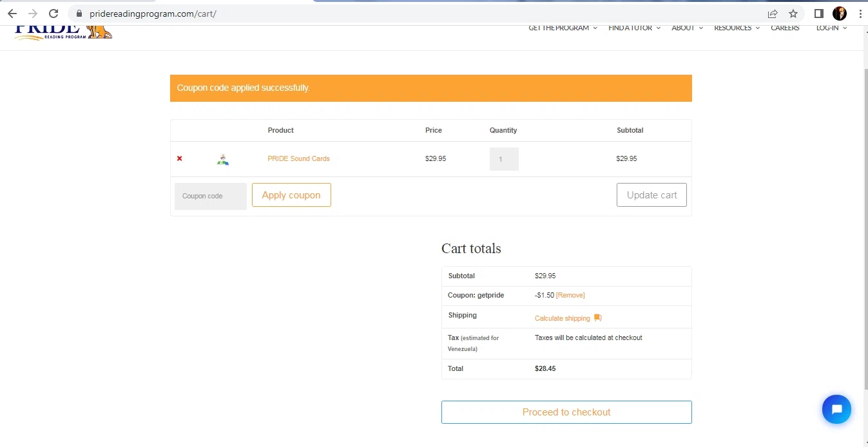Click the share page icon in address bar
Screen dimensions: 868x447
pyautogui.click(x=773, y=14)
